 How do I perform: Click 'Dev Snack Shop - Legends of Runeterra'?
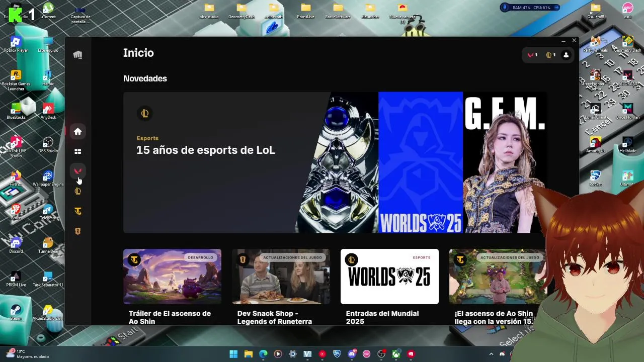coord(275,317)
